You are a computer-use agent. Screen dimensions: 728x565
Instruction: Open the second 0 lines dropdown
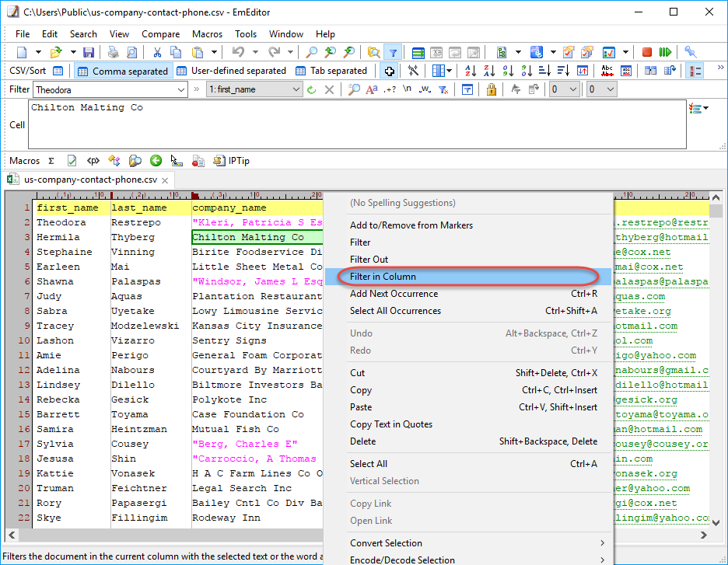pyautogui.click(x=602, y=89)
